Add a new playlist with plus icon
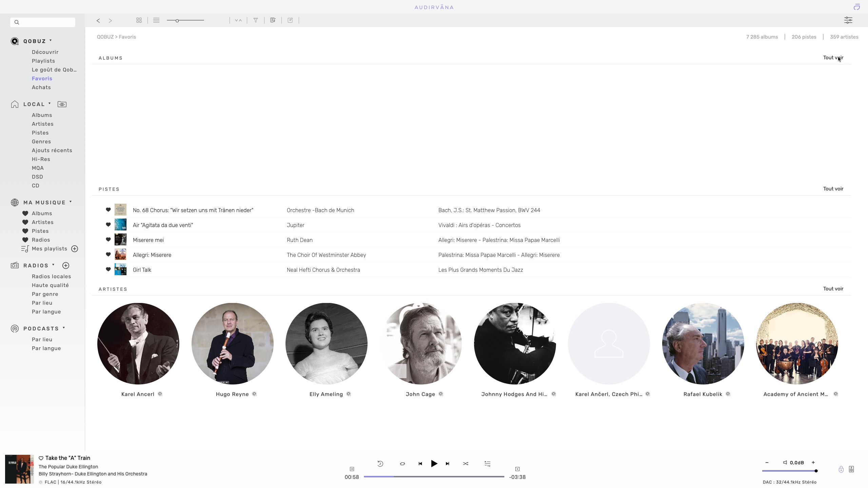 [75, 249]
